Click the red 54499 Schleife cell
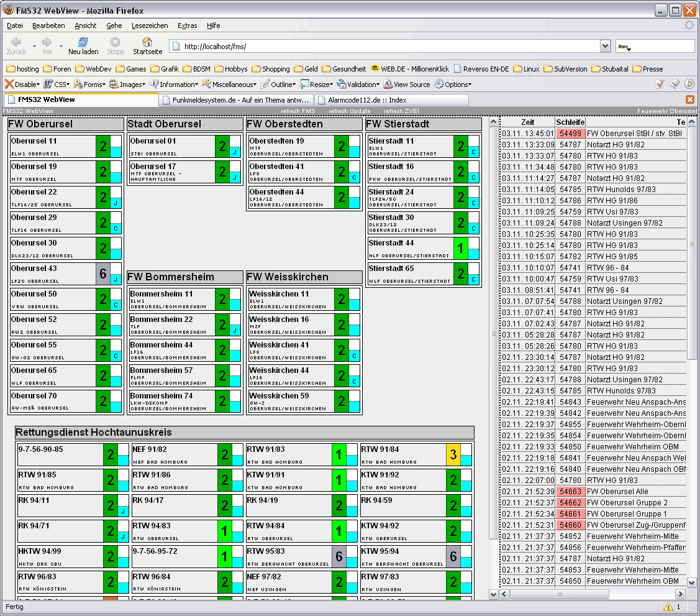This screenshot has height=616, width=700. 570,133
